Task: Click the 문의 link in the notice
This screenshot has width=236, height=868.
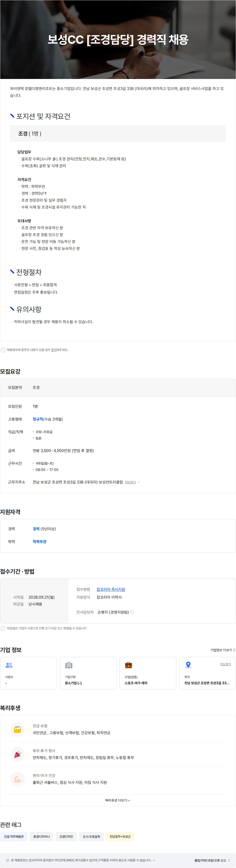Action: tap(54, 350)
